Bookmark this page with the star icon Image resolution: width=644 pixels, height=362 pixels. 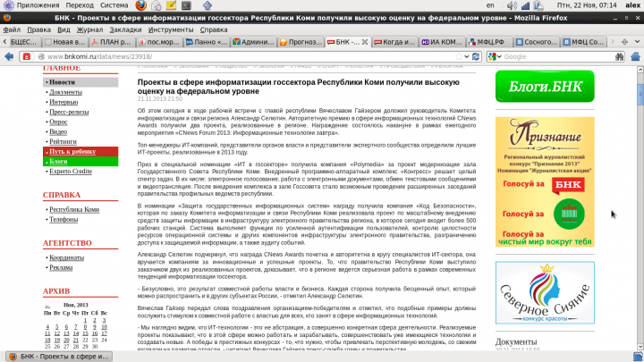(459, 56)
